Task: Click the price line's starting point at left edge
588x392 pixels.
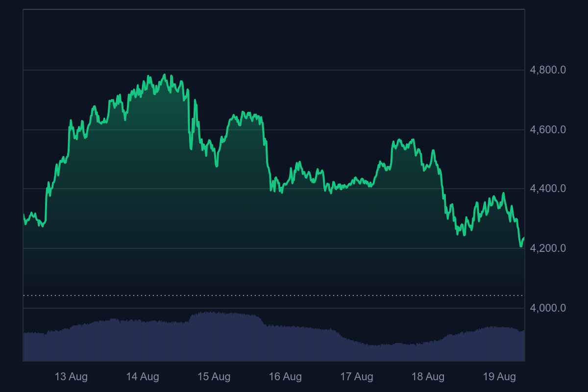Action: tap(24, 215)
